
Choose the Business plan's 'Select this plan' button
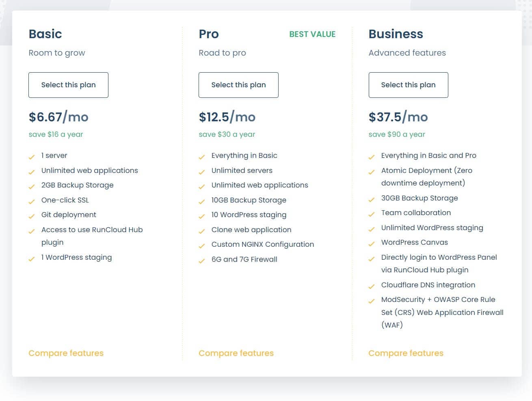click(408, 85)
